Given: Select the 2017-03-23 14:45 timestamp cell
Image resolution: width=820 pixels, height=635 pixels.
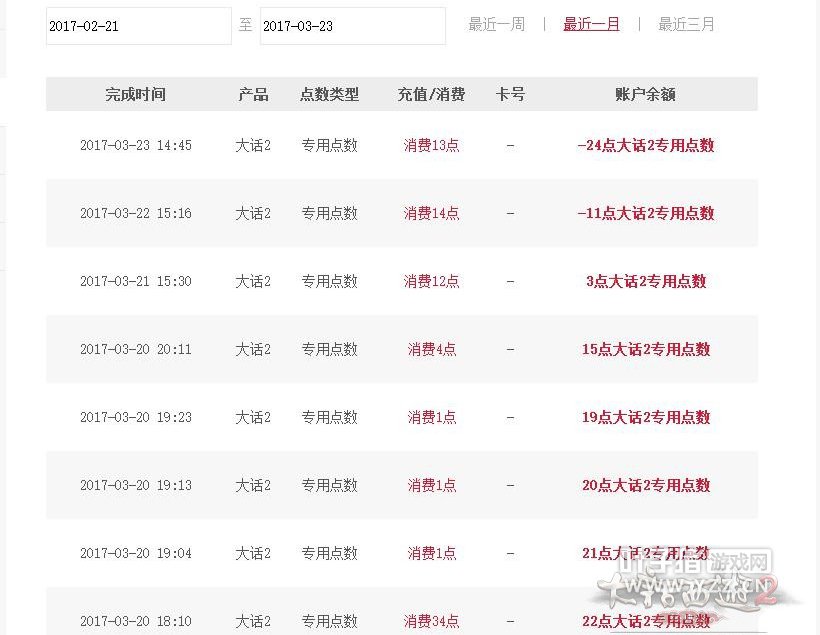Looking at the screenshot, I should (x=135, y=145).
